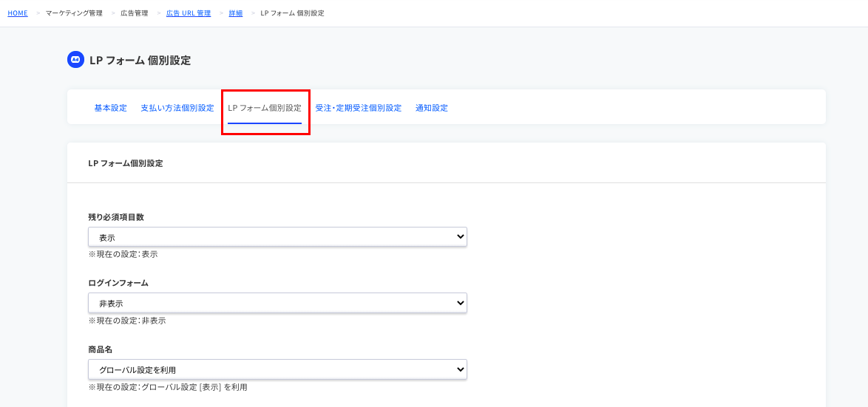Click the 残り必須項目数 field label

tap(116, 217)
